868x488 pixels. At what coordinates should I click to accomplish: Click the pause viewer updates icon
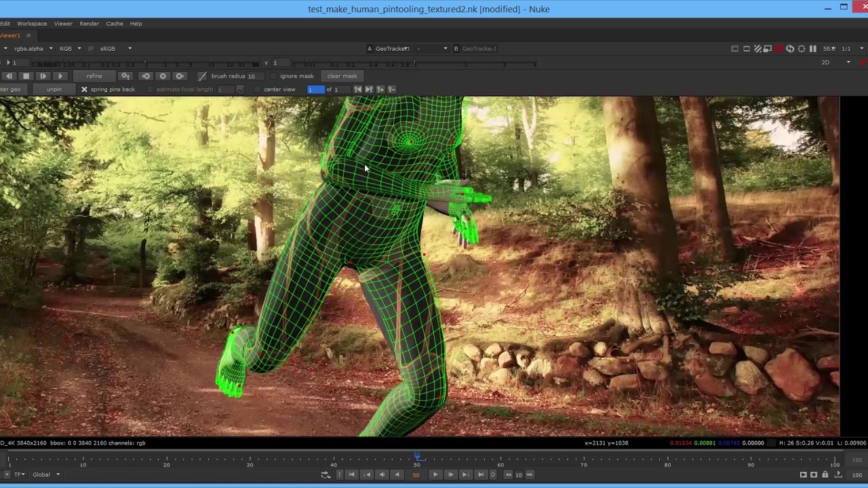(813, 49)
